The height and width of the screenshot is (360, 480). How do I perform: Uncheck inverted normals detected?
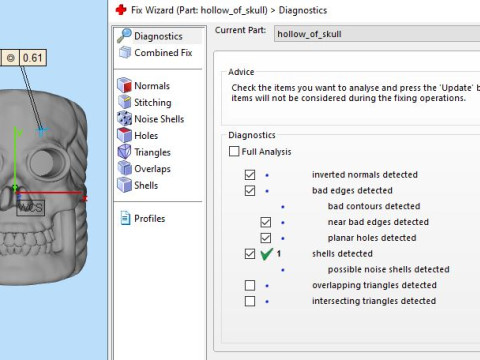click(250, 175)
